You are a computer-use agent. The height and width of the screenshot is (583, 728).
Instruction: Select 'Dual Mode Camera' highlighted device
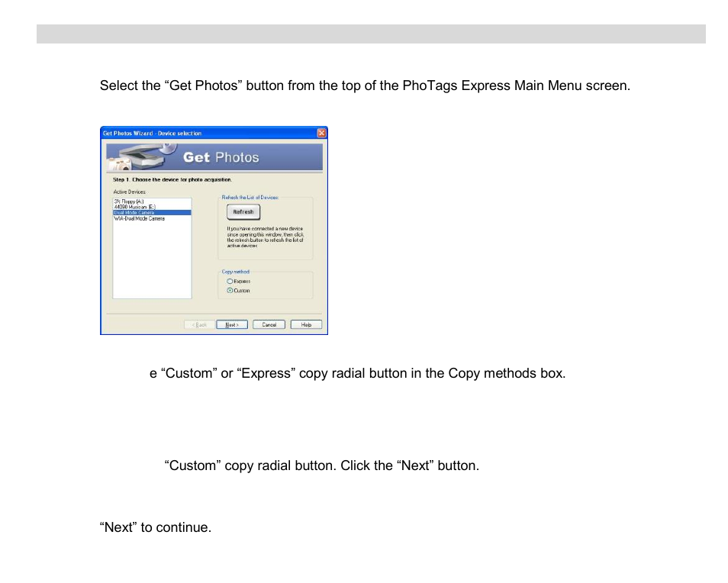point(152,213)
